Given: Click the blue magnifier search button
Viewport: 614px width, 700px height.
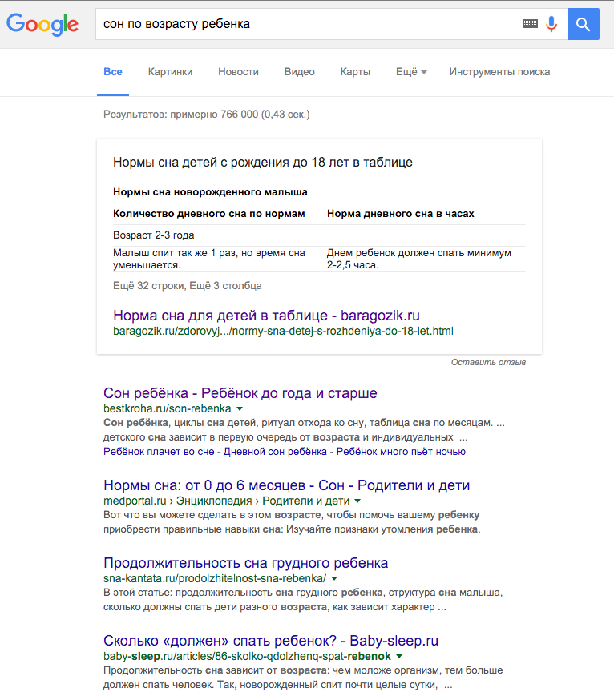Looking at the screenshot, I should 584,24.
